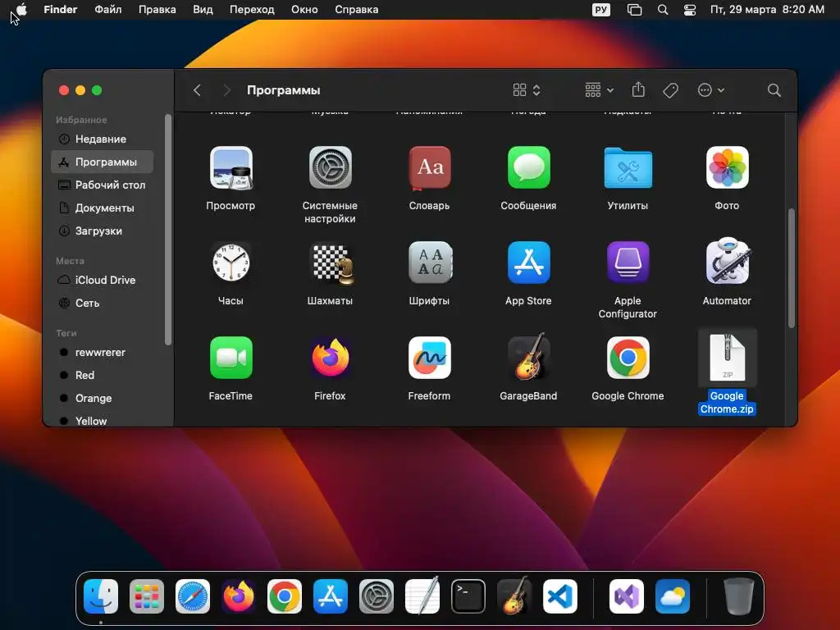Image resolution: width=840 pixels, height=630 pixels.
Task: Open the Просмотр (Preview) app icon
Action: (231, 167)
